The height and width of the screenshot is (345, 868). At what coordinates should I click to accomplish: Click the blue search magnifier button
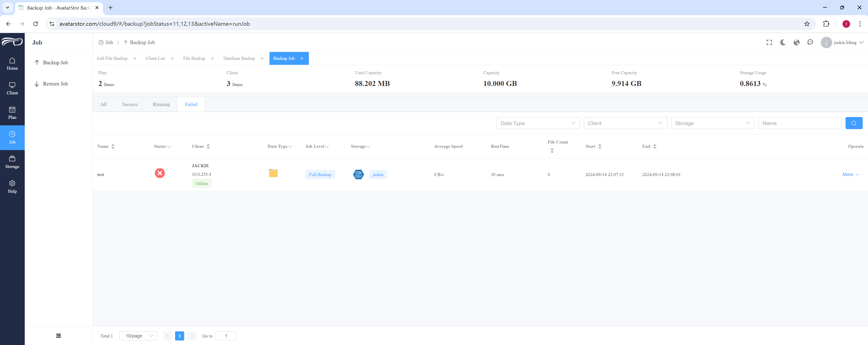854,123
